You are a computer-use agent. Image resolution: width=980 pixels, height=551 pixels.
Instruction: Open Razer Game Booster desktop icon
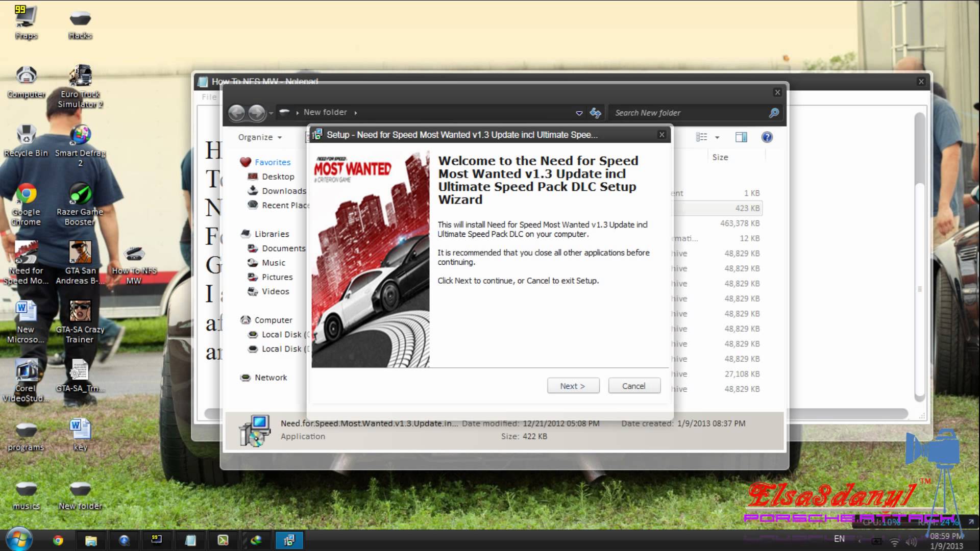pyautogui.click(x=80, y=194)
